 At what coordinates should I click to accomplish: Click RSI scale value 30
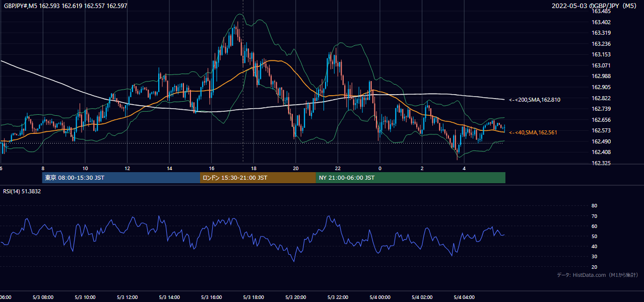coord(594,257)
